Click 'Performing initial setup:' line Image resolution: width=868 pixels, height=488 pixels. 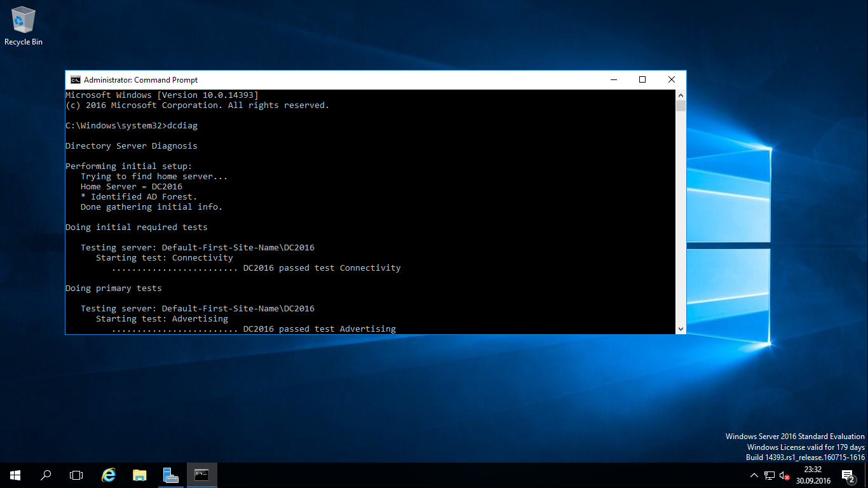129,166
